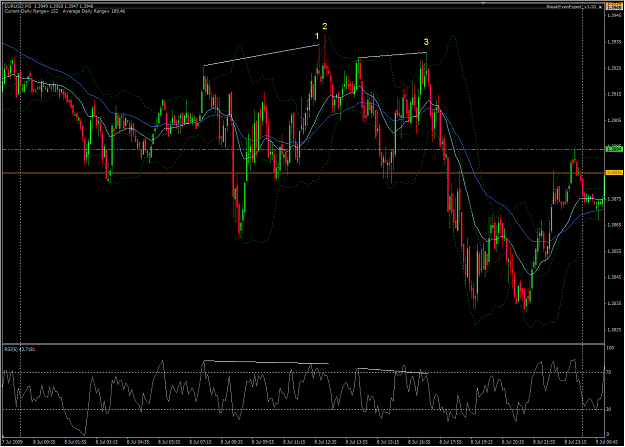
Task: Click the 1.3825 price scale label
Action: [x=614, y=330]
